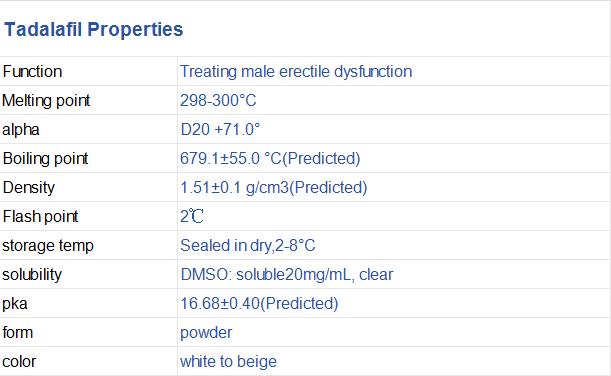Click the white to beige color value
Image resolution: width=611 pixels, height=376 pixels.
tap(228, 362)
